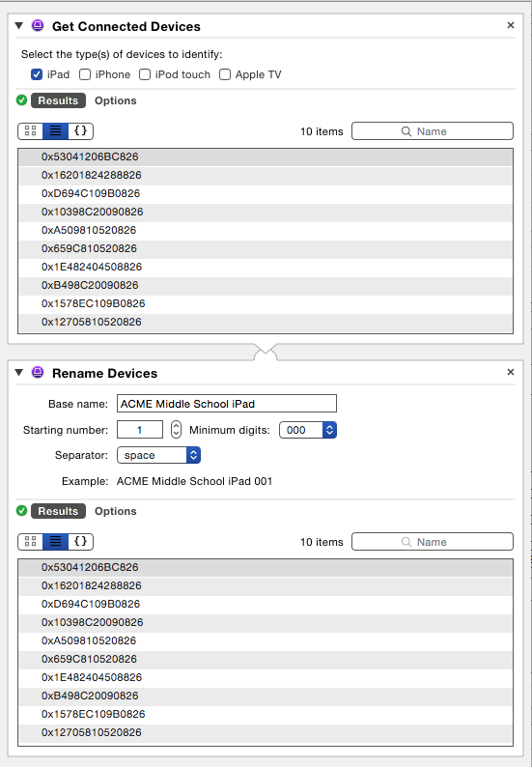Open the Minimum digits dropdown
The height and width of the screenshot is (767, 532).
coord(308,430)
